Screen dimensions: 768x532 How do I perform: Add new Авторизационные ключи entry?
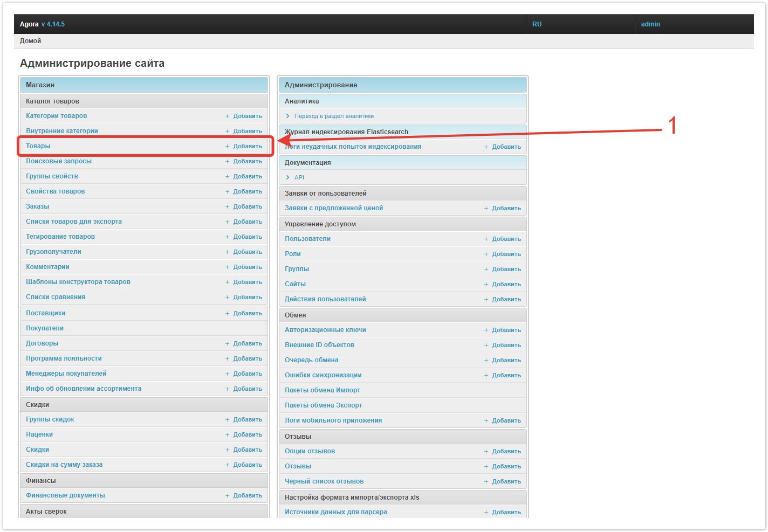coord(506,330)
